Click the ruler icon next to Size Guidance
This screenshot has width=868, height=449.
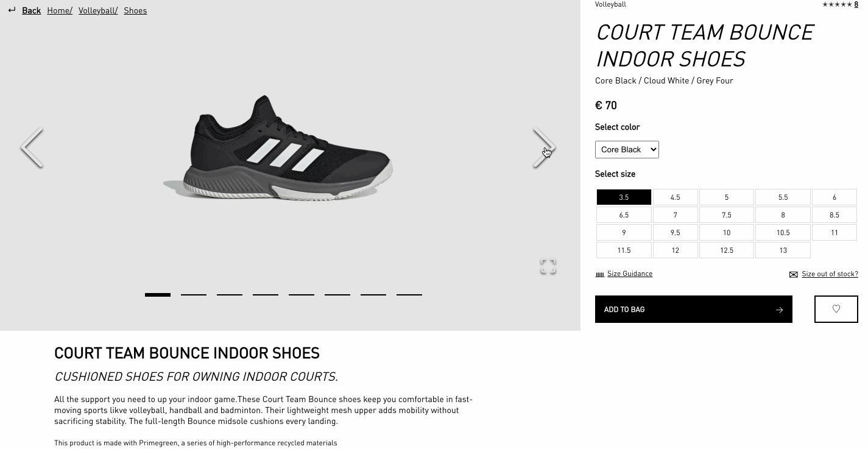point(600,274)
